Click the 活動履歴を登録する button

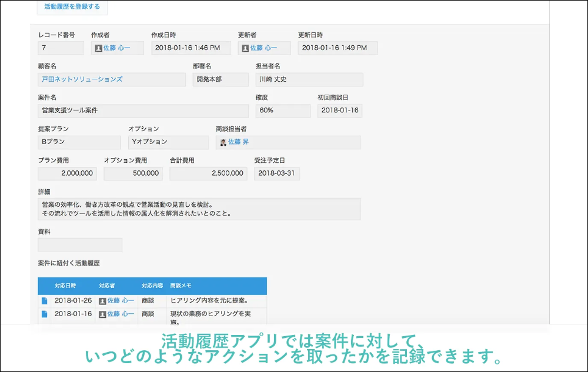(72, 7)
